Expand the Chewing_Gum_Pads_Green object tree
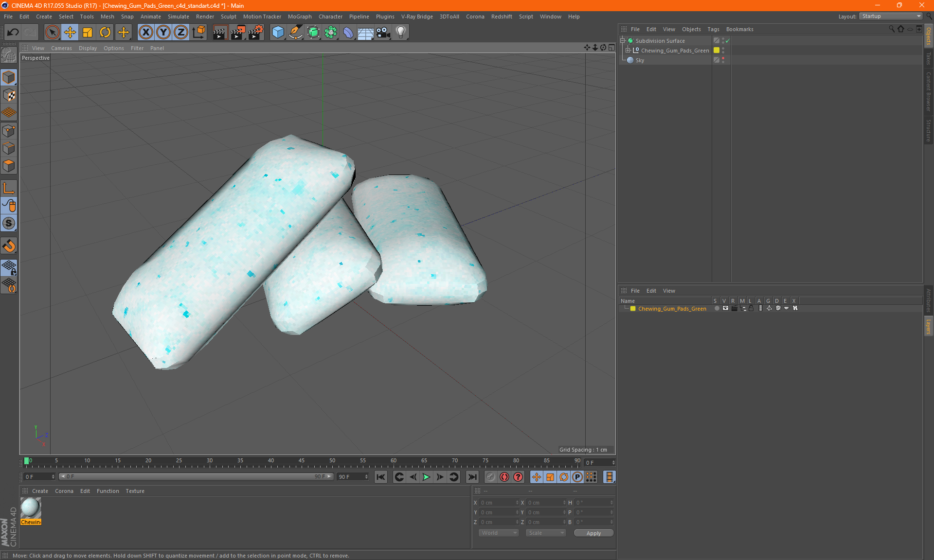The width and height of the screenshot is (934, 560). tap(628, 51)
